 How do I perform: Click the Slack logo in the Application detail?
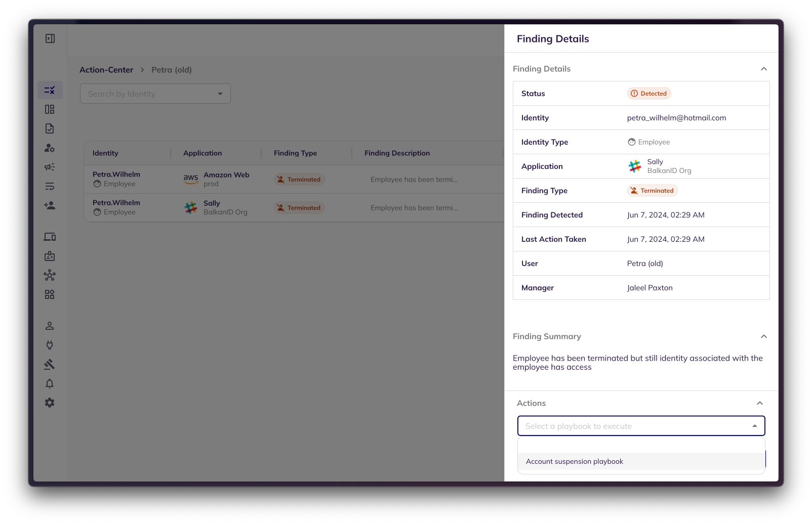click(x=635, y=166)
